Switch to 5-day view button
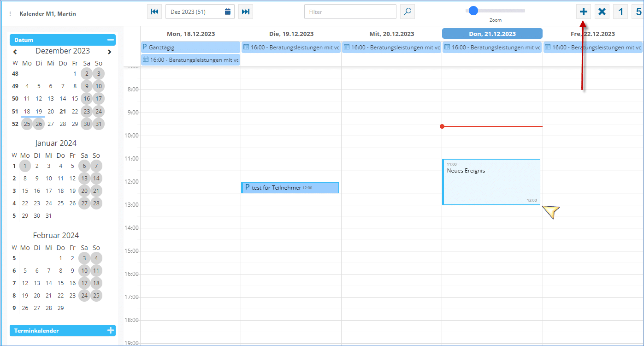The image size is (644, 346). [x=638, y=12]
